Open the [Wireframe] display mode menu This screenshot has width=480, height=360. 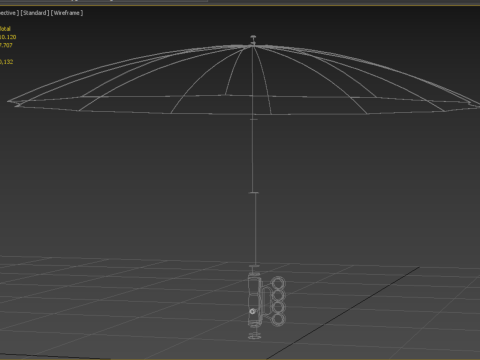coord(67,13)
